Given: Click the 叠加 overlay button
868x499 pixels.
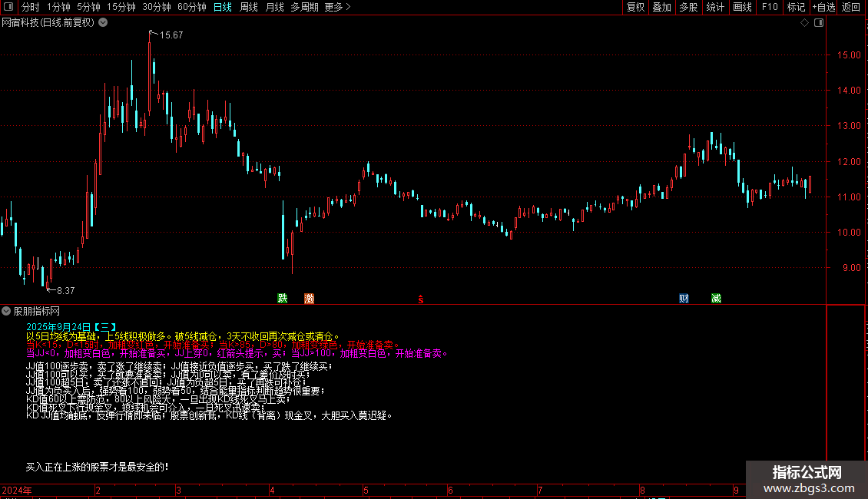Looking at the screenshot, I should pyautogui.click(x=661, y=7).
